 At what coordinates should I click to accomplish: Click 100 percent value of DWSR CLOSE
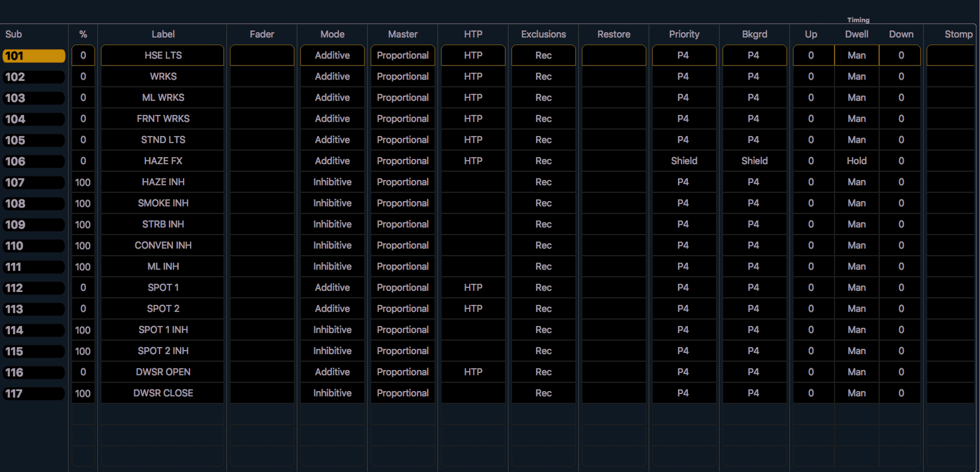click(x=83, y=393)
